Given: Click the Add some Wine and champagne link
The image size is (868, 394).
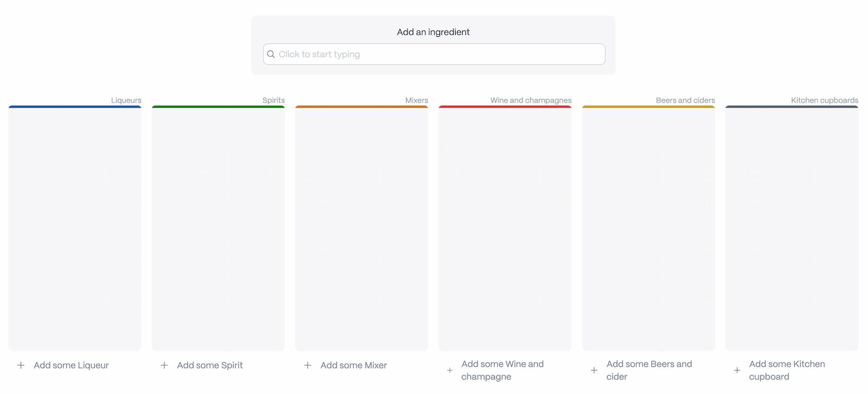Looking at the screenshot, I should (502, 370).
